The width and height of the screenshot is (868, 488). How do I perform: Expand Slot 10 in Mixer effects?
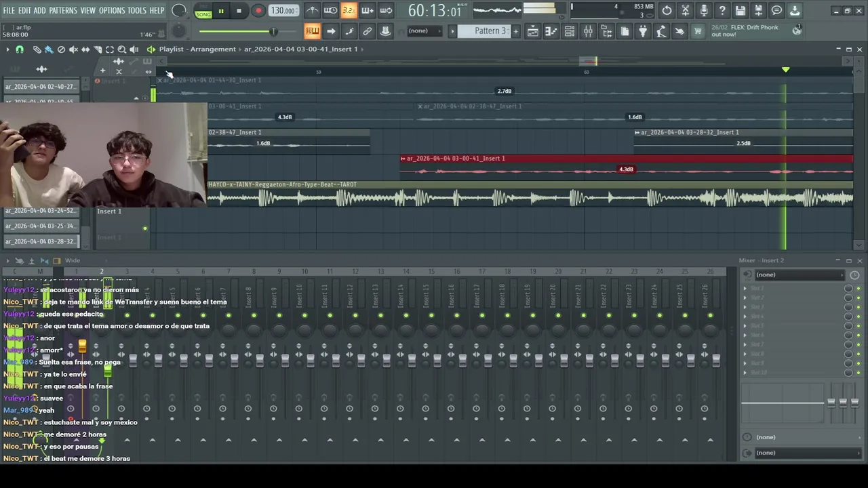(x=745, y=373)
